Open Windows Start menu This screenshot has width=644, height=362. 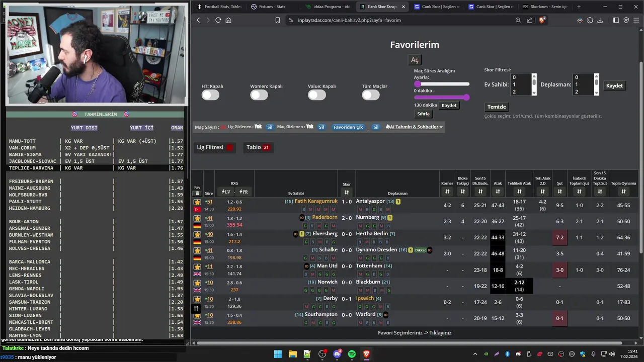[278, 354]
